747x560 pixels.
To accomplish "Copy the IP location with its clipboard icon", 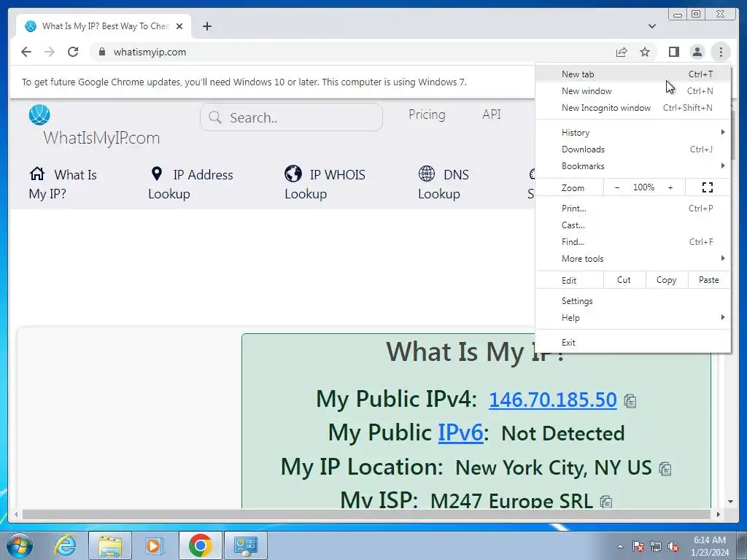I will (665, 469).
